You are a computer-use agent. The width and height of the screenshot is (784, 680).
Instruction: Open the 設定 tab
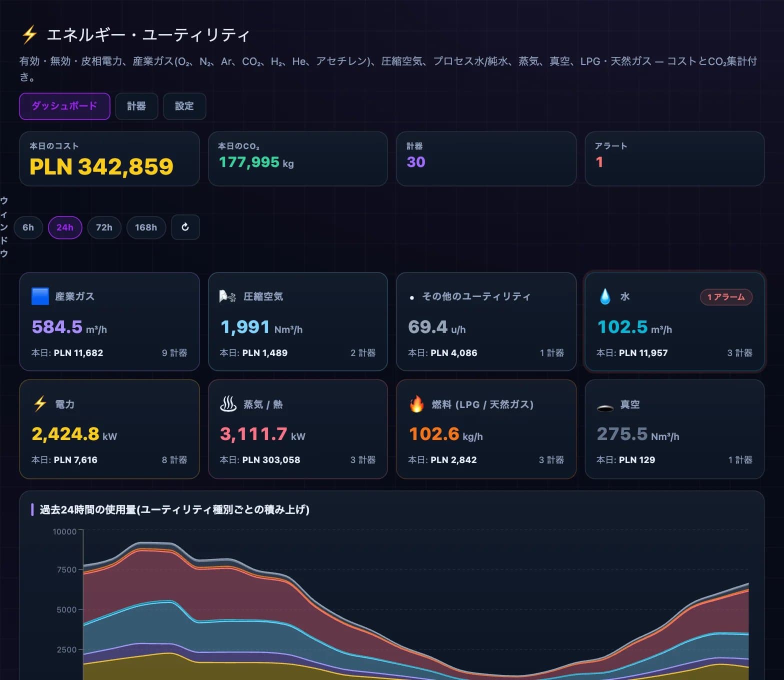(x=184, y=106)
